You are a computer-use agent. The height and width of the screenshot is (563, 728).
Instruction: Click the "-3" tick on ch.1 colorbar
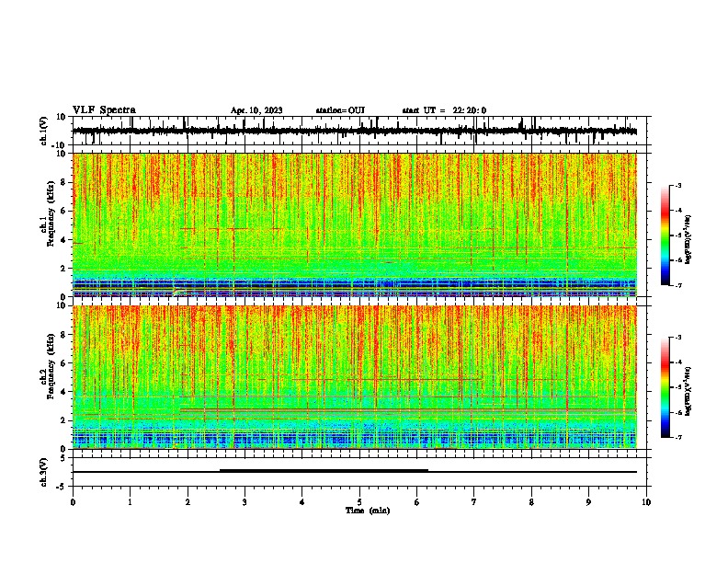click(x=677, y=185)
